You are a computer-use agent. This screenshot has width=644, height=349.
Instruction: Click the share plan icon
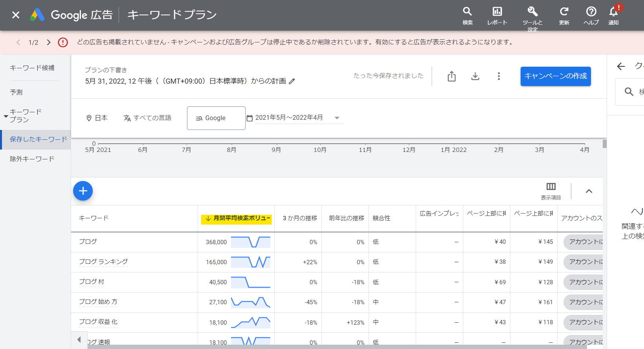click(451, 76)
